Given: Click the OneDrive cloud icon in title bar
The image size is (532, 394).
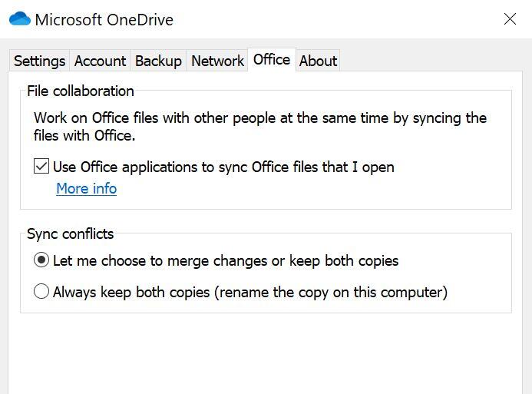Looking at the screenshot, I should (19, 19).
